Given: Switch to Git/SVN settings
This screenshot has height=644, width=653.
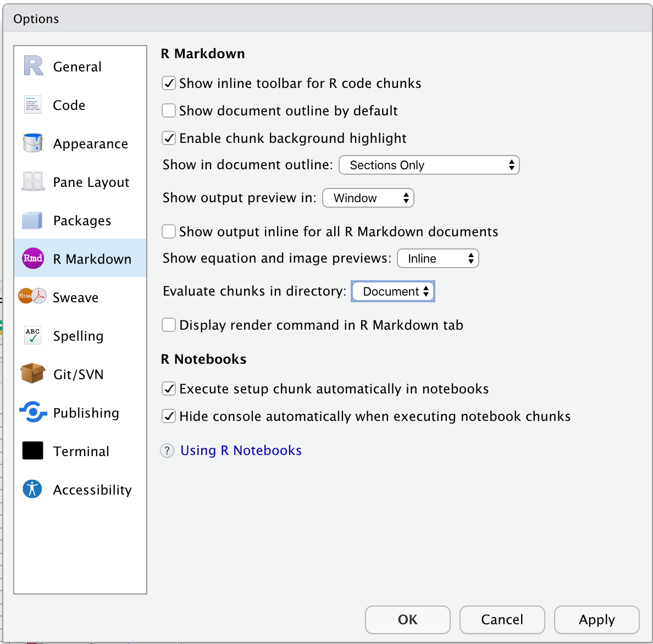Looking at the screenshot, I should pyautogui.click(x=80, y=374).
